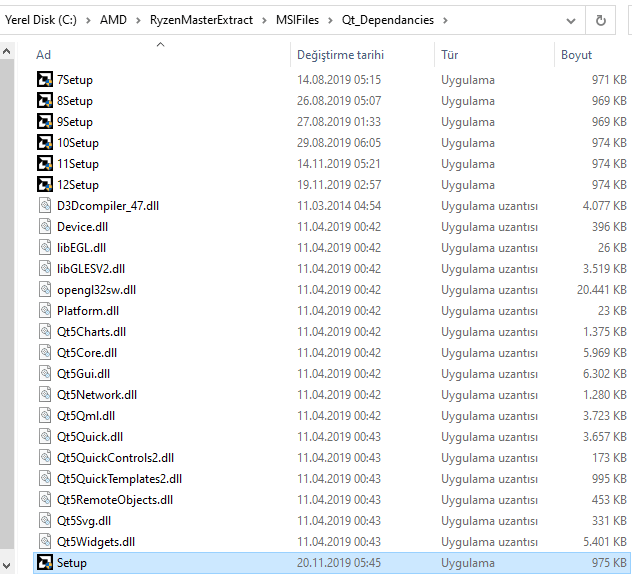Select the file name Qt5RemoteObjects.dll
632x577 pixels.
[115, 500]
